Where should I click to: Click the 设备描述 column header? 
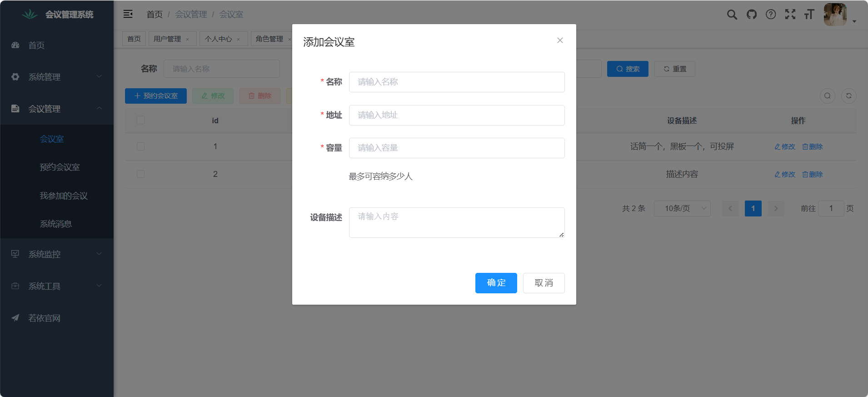pyautogui.click(x=682, y=121)
